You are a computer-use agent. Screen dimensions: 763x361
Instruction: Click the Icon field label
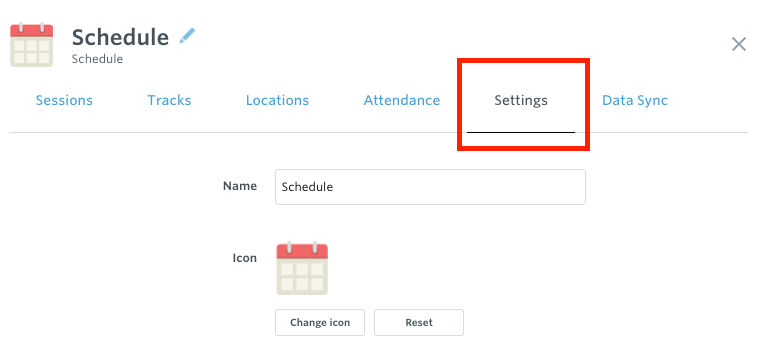[x=244, y=258]
